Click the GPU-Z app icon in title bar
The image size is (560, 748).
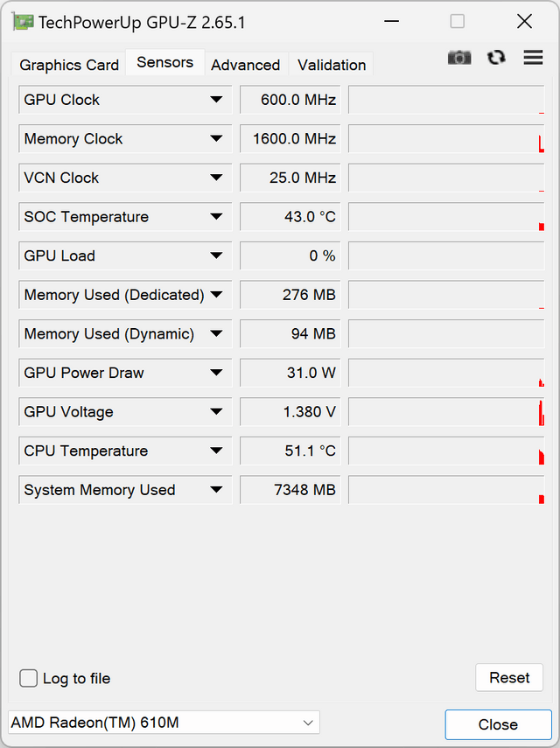(x=24, y=22)
